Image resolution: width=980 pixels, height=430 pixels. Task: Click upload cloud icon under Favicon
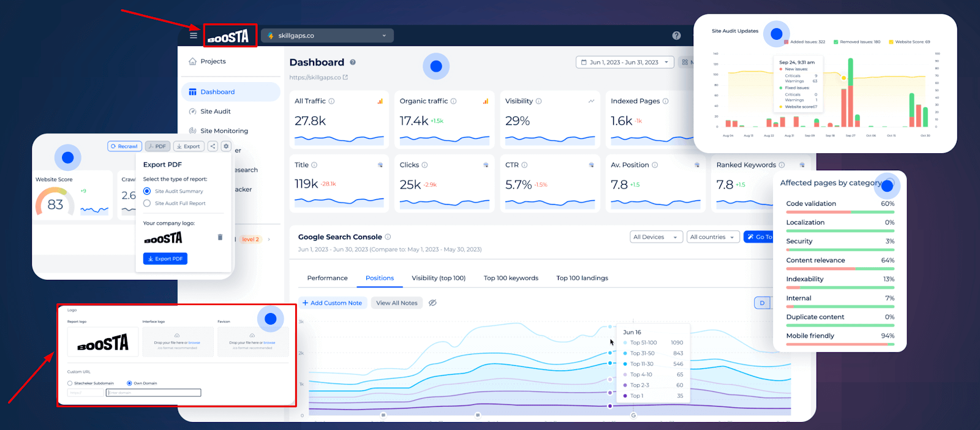[x=252, y=336]
